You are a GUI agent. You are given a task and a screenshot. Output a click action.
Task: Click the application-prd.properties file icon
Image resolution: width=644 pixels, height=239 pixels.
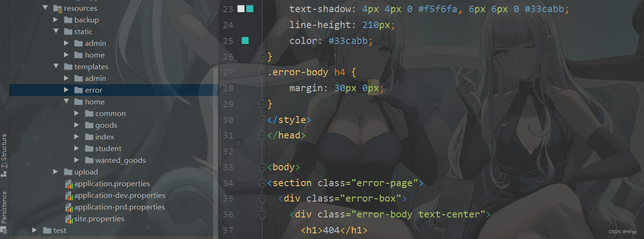tap(69, 207)
